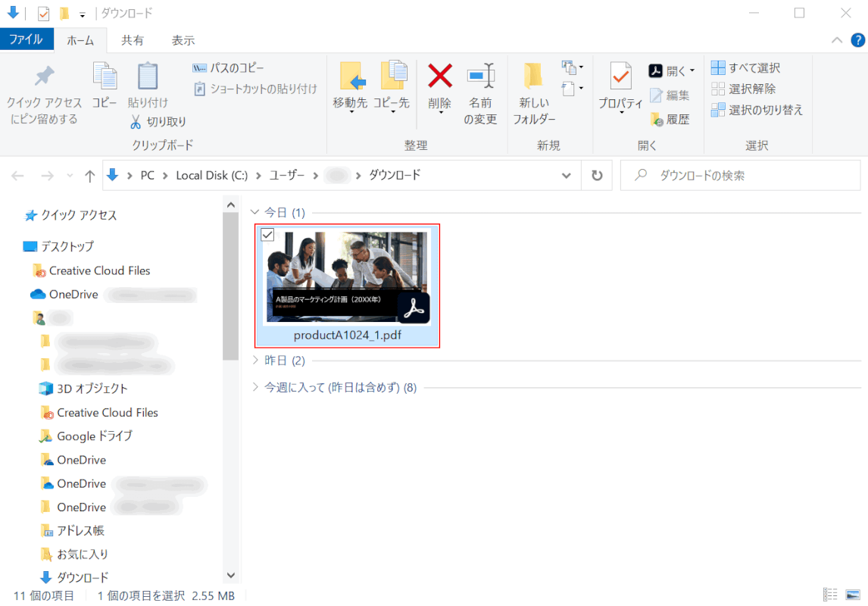Click すべて選択 (Select all)
Screen dimensions: 868x606
coord(746,68)
